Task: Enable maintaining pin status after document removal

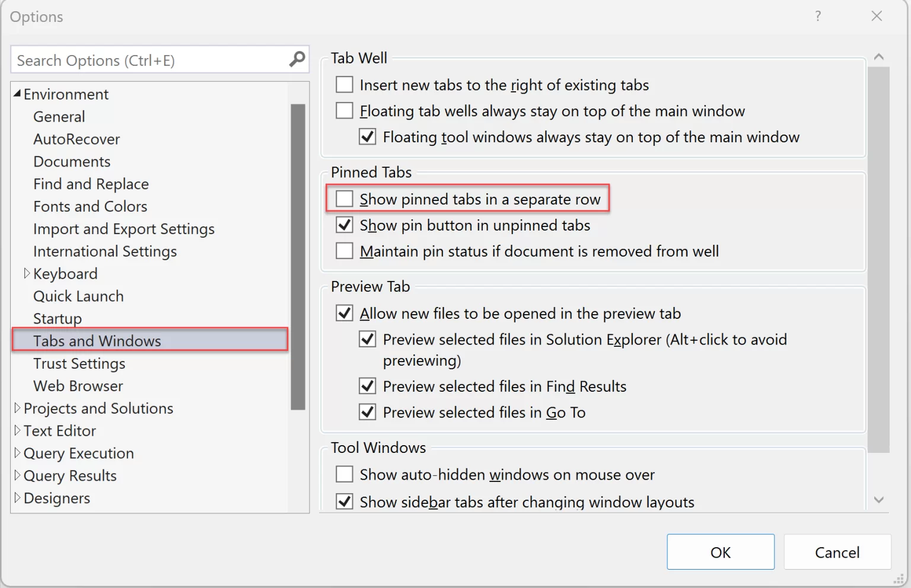Action: tap(344, 250)
